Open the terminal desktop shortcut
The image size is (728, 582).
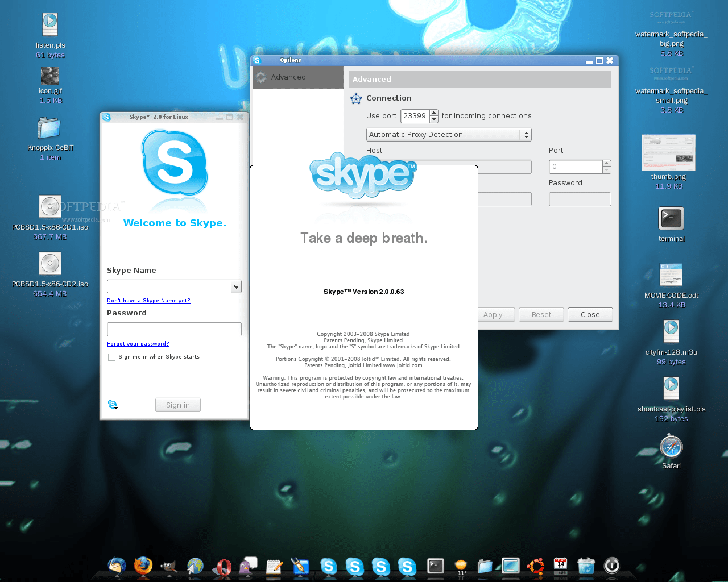pos(671,219)
